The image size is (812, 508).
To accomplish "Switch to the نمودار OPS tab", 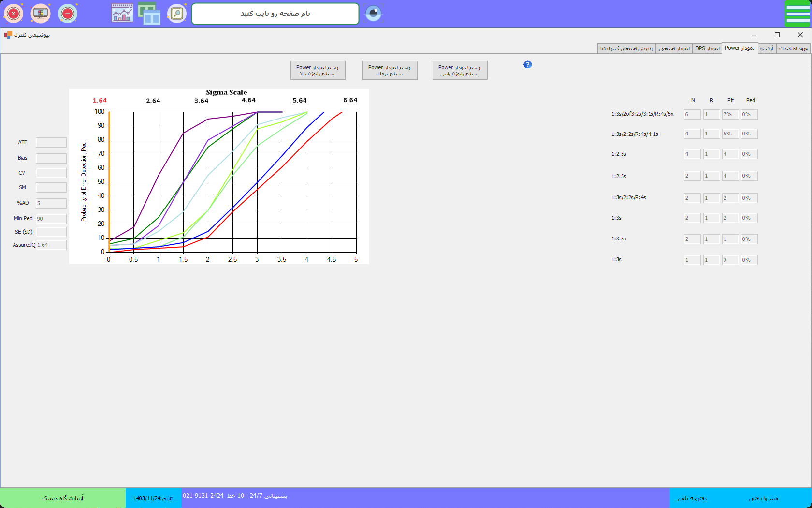I will pos(707,48).
